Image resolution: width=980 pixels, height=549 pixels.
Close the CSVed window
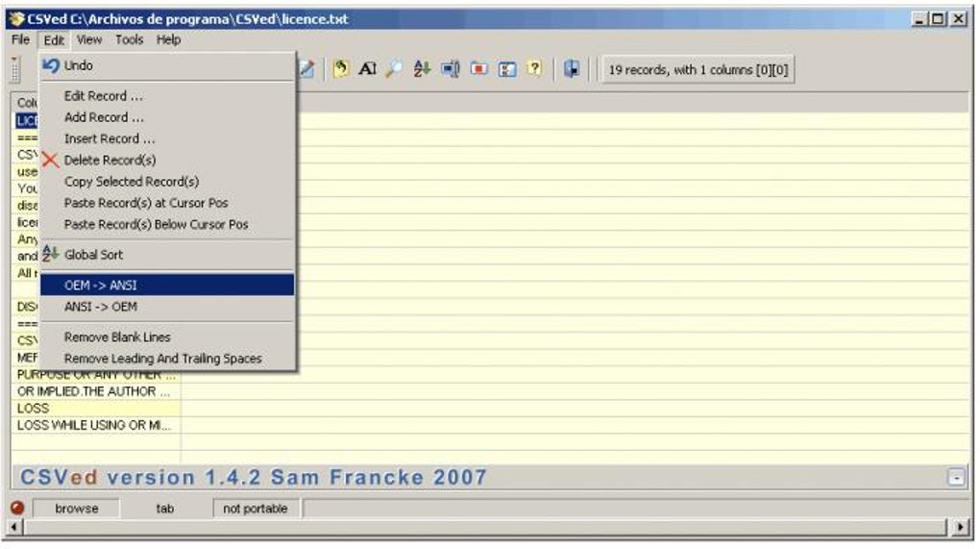tap(958, 19)
